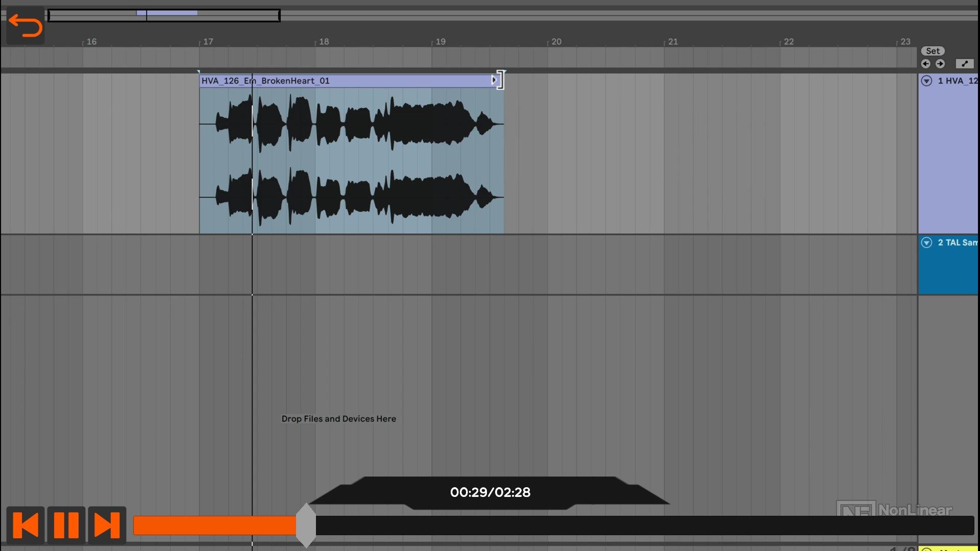Jump to the previous locator arrow
The height and width of the screenshot is (551, 980).
pos(925,64)
